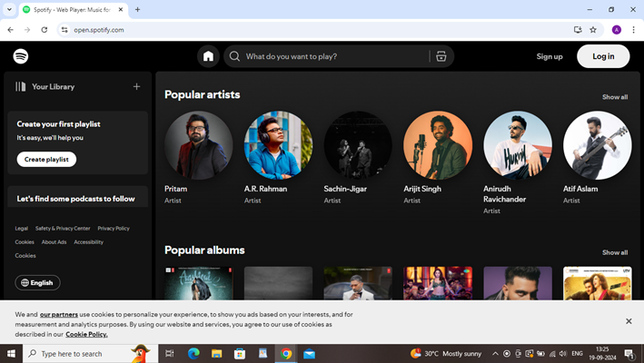Open Task View on taskbar
This screenshot has height=363, width=644.
(x=169, y=354)
